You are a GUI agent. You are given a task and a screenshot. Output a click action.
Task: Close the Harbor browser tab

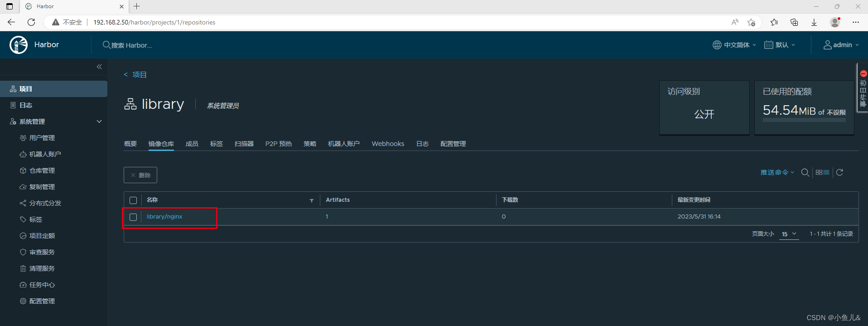click(121, 6)
